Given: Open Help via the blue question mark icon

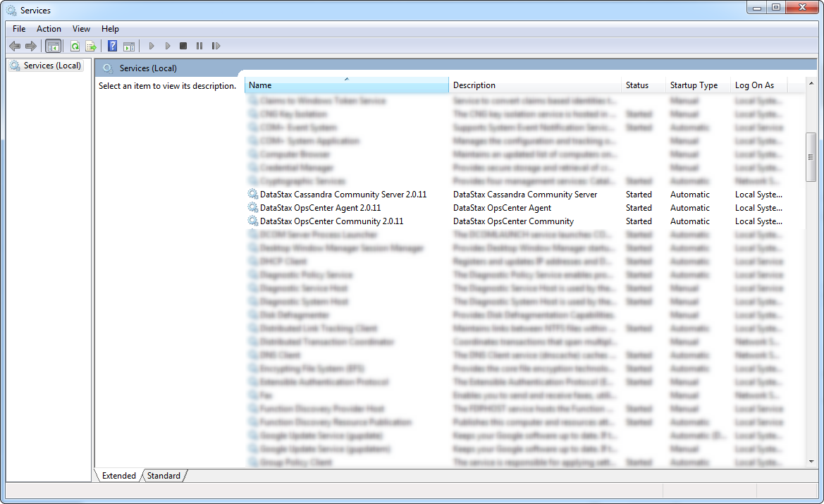Looking at the screenshot, I should pos(113,47).
